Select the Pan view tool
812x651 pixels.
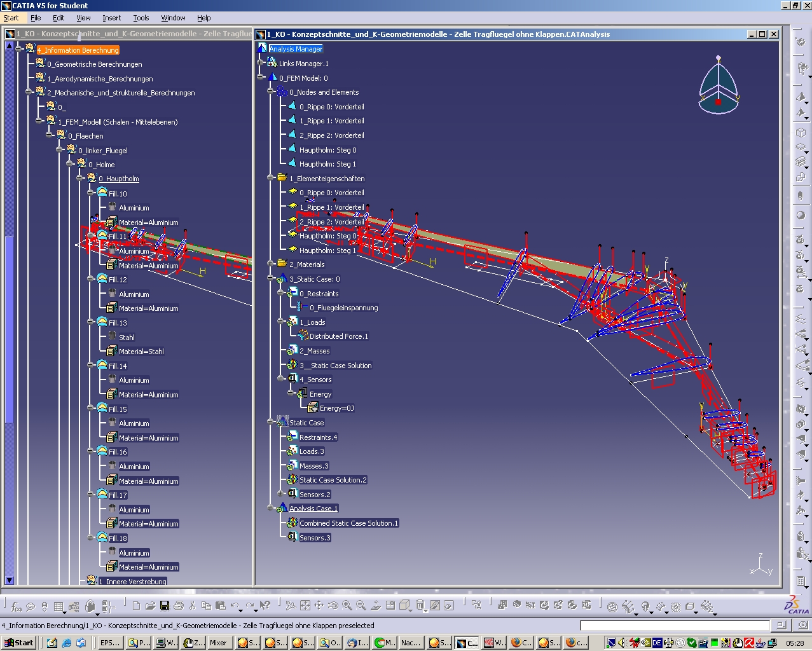tap(319, 606)
